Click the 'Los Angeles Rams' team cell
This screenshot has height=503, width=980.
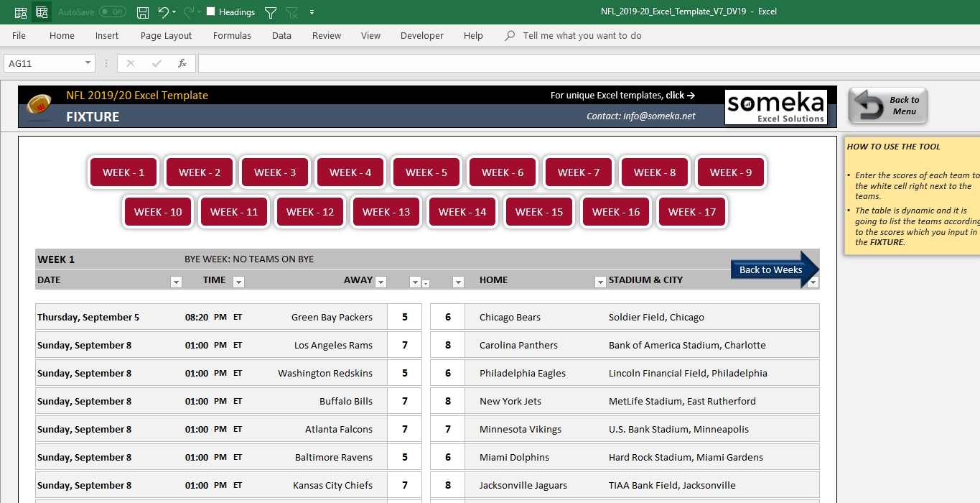tap(333, 345)
